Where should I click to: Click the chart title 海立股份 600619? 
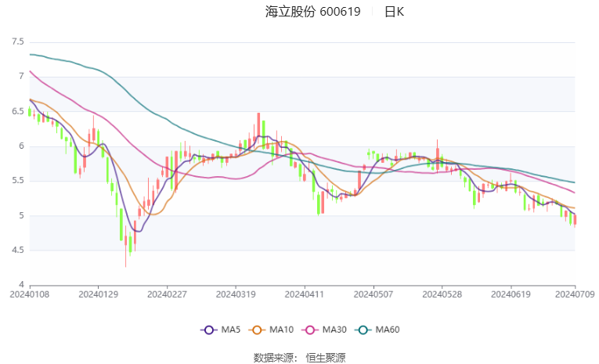[313, 12]
